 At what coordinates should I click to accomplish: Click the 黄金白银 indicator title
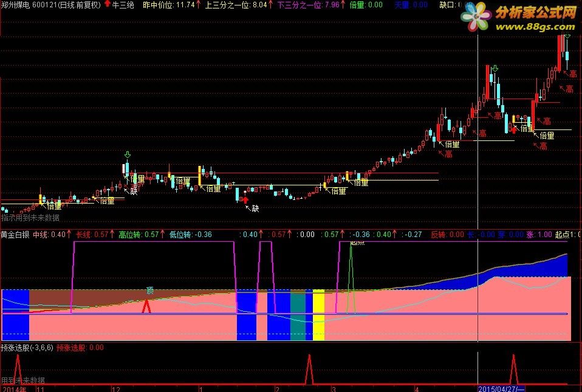15,235
